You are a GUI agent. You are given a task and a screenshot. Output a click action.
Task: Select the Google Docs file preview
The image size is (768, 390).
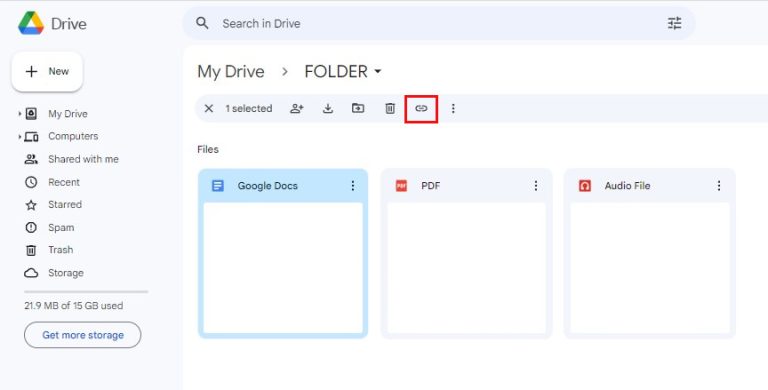coord(283,268)
